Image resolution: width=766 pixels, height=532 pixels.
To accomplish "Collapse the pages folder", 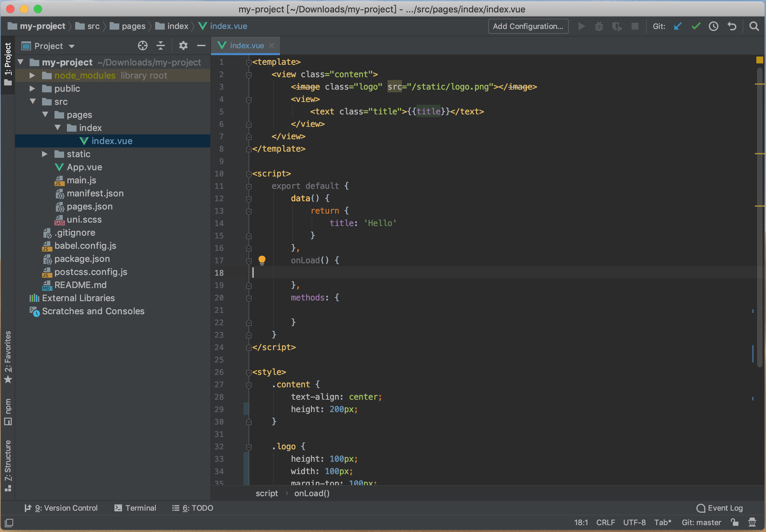I will tap(46, 114).
